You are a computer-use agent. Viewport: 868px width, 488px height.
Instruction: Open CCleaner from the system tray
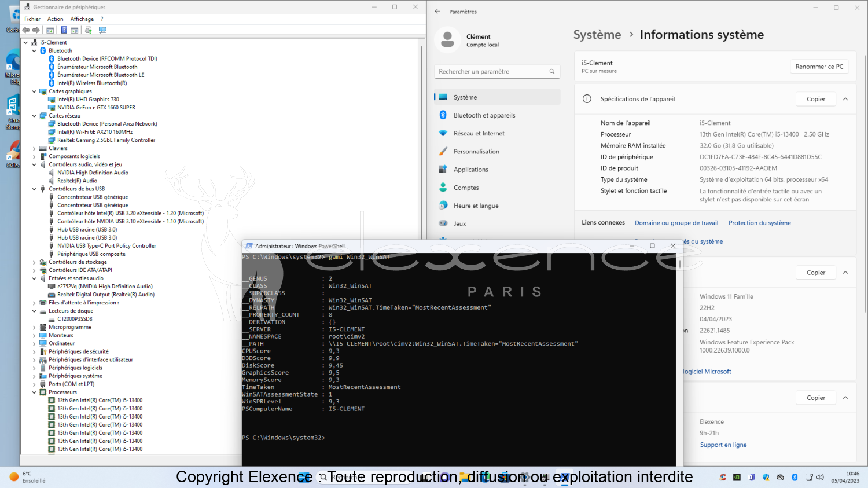723,477
